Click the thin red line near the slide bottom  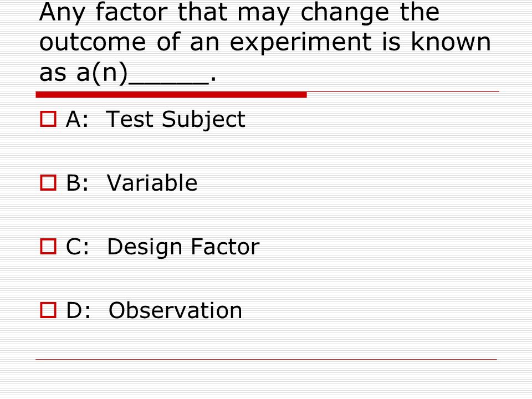click(x=266, y=359)
